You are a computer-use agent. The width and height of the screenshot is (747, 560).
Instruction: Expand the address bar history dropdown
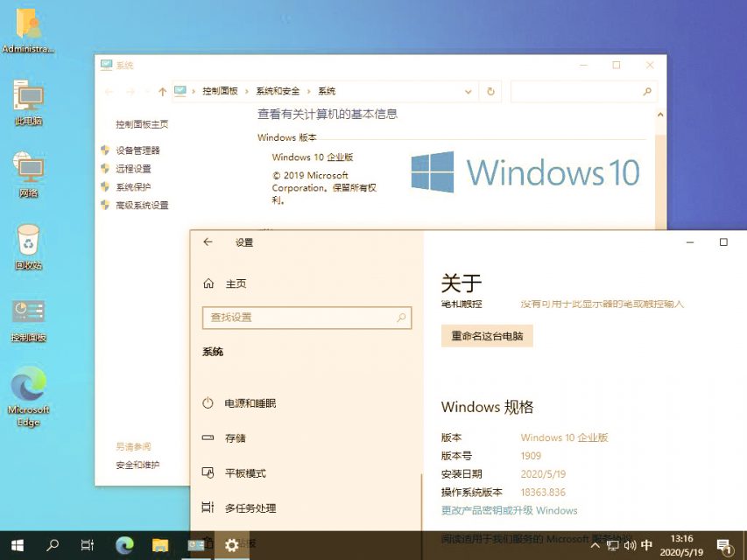[x=469, y=91]
